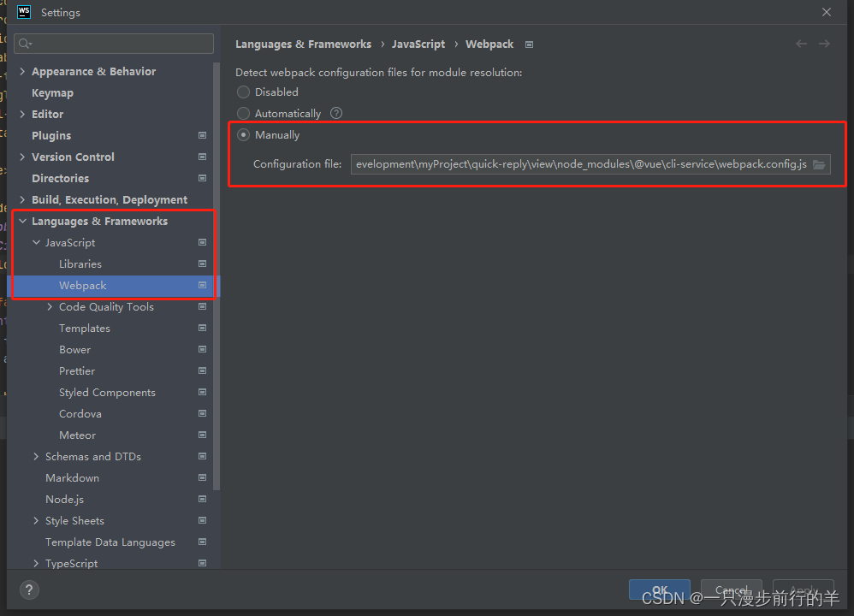Go forward using the right arrow icon
This screenshot has width=854, height=616.
tap(824, 44)
